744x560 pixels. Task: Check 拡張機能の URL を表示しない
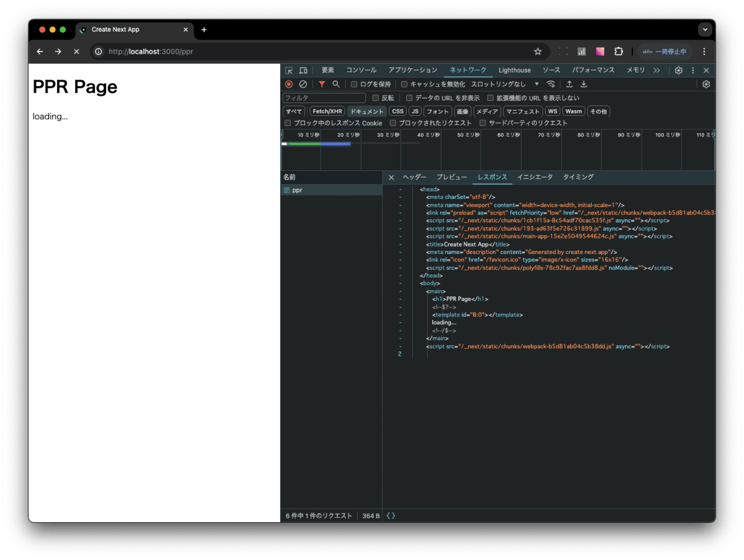[x=490, y=98]
